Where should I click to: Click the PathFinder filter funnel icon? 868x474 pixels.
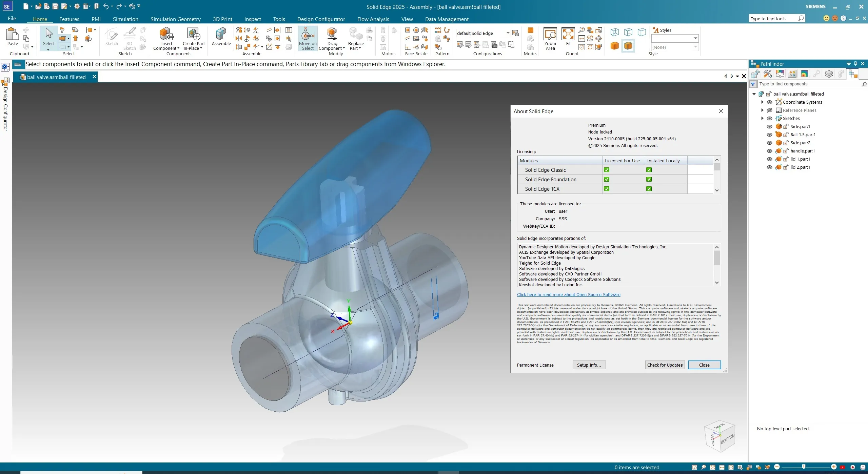[x=753, y=84]
